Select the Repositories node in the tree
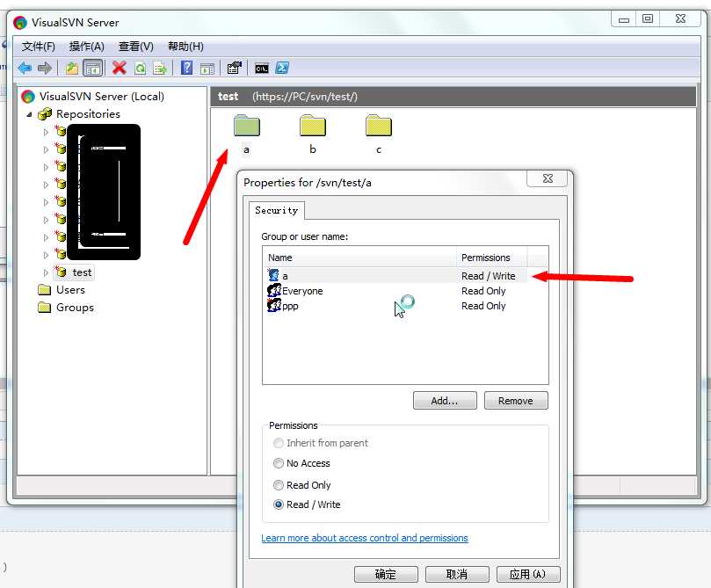The image size is (711, 588). (88, 114)
